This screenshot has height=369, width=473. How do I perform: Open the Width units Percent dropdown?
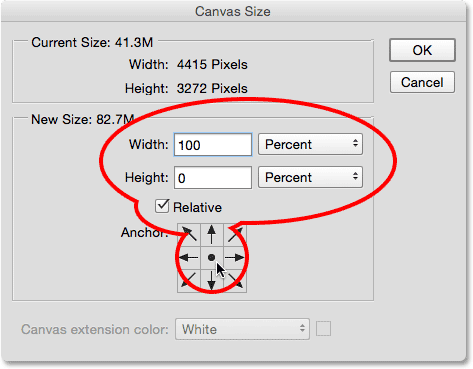click(x=310, y=144)
